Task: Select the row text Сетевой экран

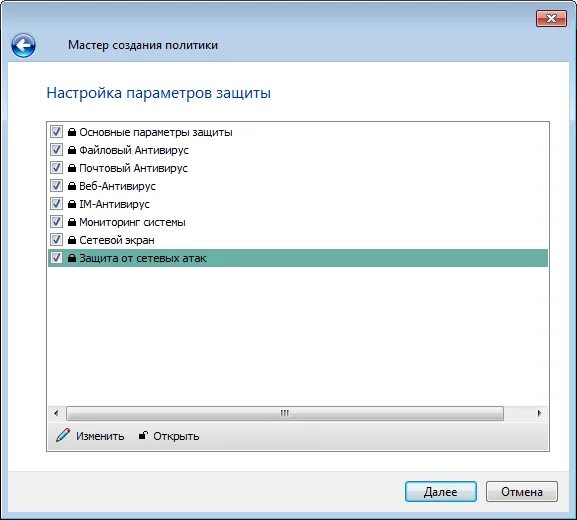Action: click(x=117, y=240)
